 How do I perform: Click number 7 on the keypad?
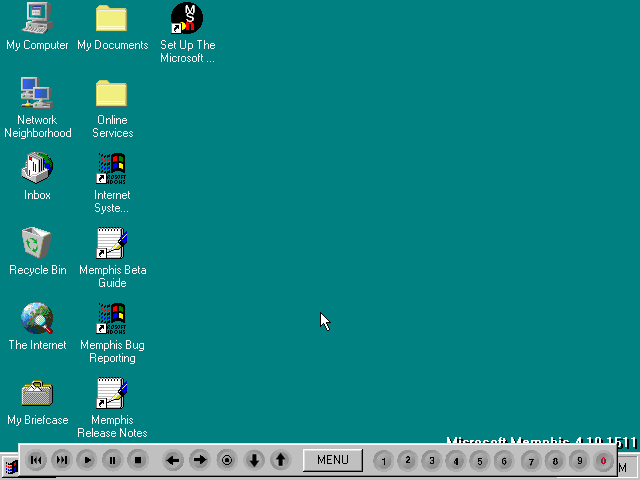531,461
